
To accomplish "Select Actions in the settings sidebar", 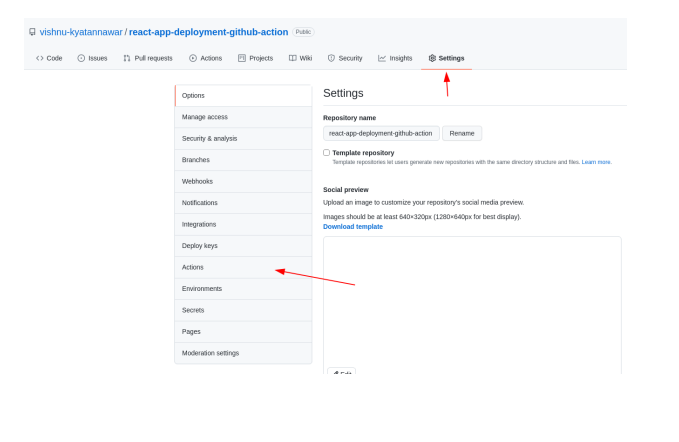I will 193,267.
